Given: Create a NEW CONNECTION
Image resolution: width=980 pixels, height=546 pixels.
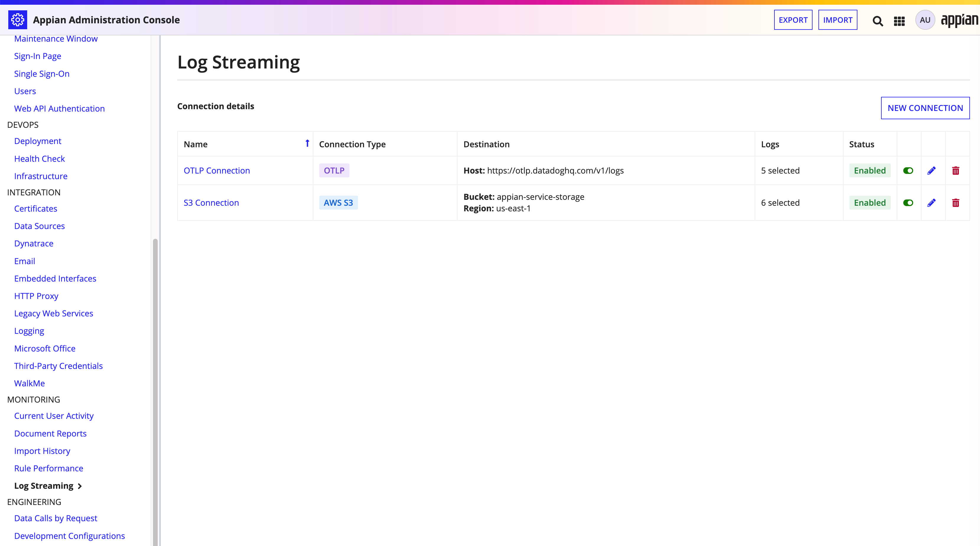Looking at the screenshot, I should pos(925,108).
